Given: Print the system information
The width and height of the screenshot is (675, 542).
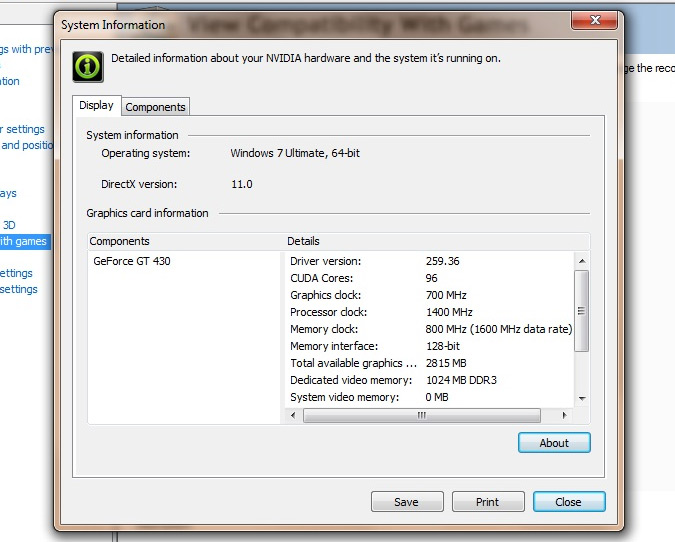Looking at the screenshot, I should tap(488, 502).
